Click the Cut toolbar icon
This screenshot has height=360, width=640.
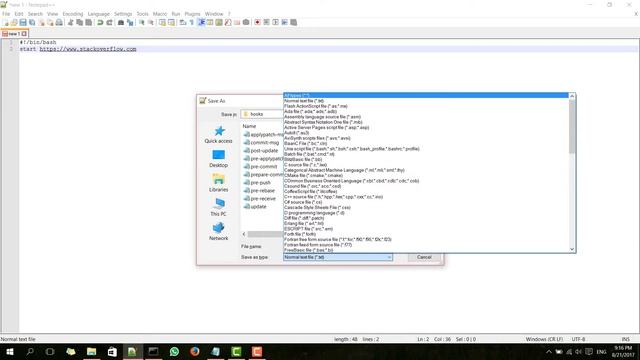click(71, 22)
